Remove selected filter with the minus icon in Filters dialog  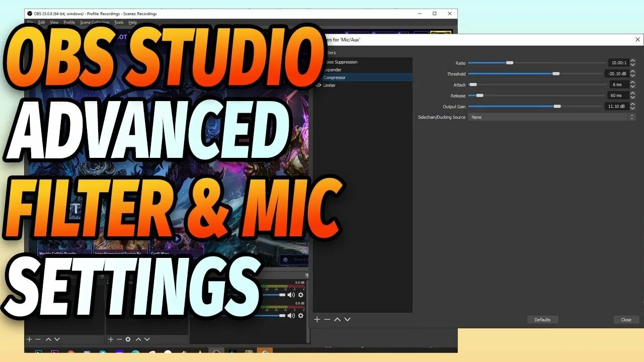click(327, 319)
